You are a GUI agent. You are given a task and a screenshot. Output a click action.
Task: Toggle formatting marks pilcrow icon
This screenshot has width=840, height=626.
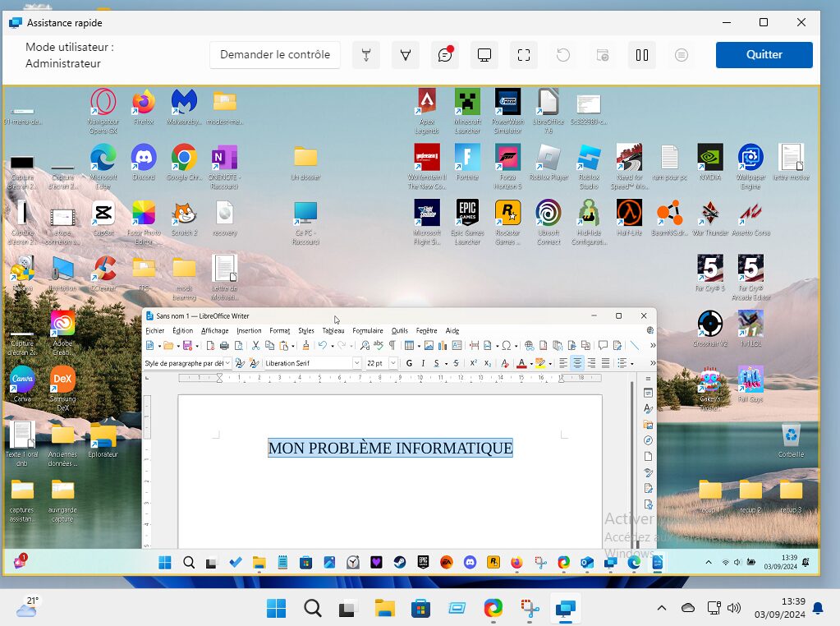392,346
